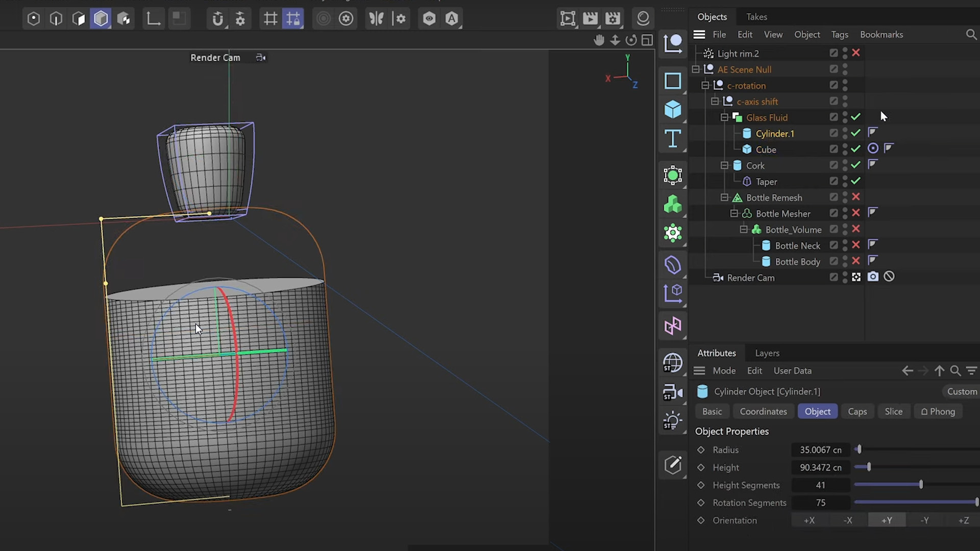Click the camera tag on Render Cam
The width and height of the screenshot is (980, 551).
point(873,277)
